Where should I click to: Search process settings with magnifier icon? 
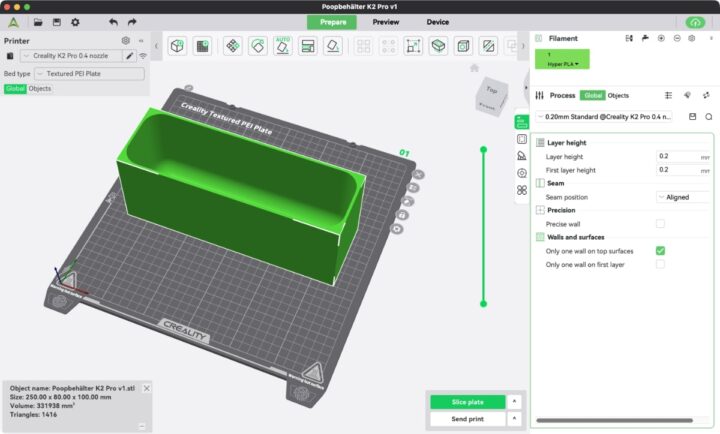pyautogui.click(x=708, y=117)
